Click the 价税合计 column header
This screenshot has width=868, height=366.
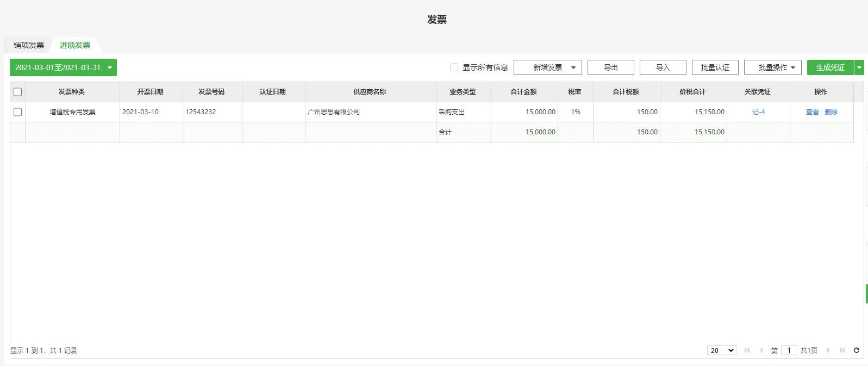coord(693,92)
